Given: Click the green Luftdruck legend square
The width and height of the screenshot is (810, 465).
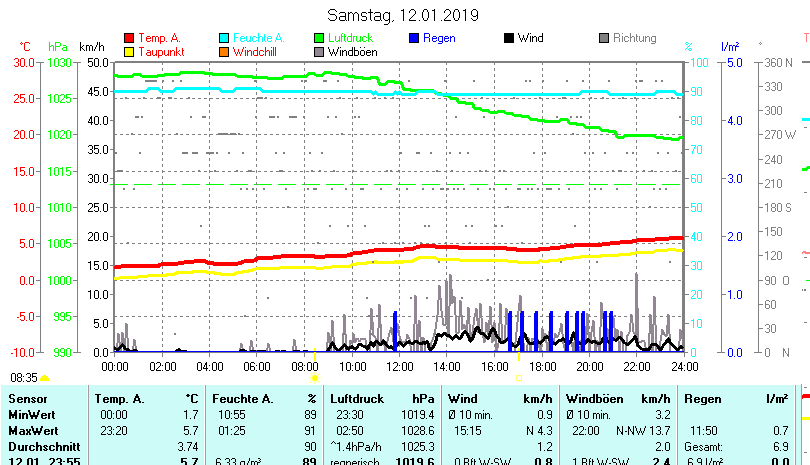Looking at the screenshot, I should click(319, 38).
